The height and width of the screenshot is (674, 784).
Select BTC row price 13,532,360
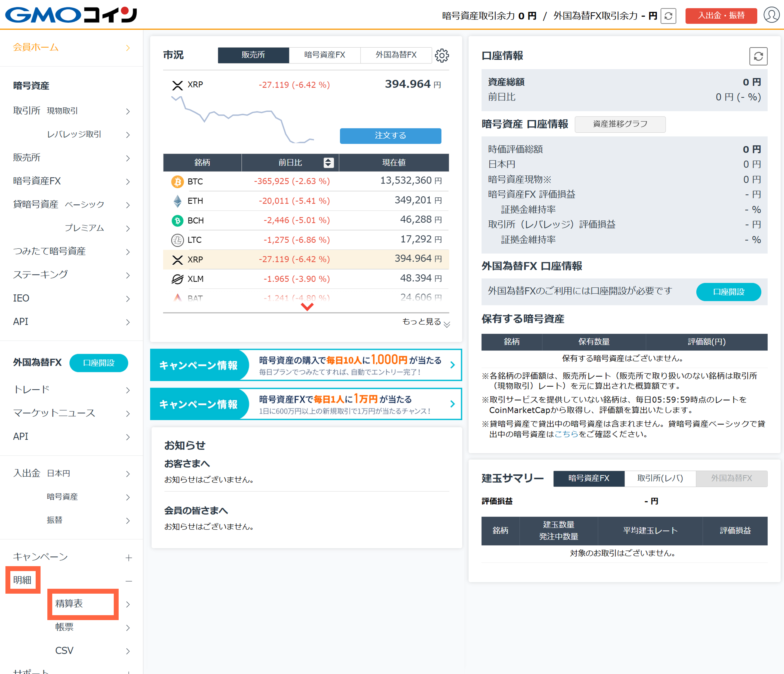point(411,181)
